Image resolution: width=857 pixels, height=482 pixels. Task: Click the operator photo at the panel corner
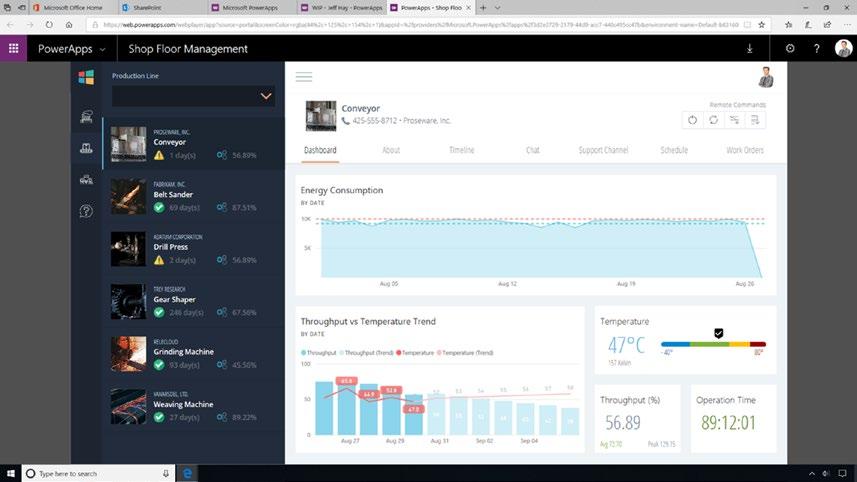(x=766, y=78)
